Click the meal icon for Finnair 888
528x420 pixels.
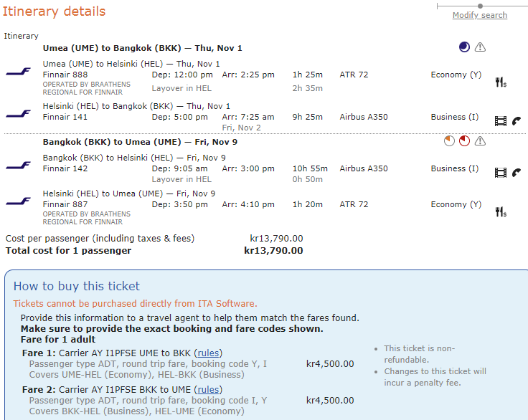tap(500, 82)
